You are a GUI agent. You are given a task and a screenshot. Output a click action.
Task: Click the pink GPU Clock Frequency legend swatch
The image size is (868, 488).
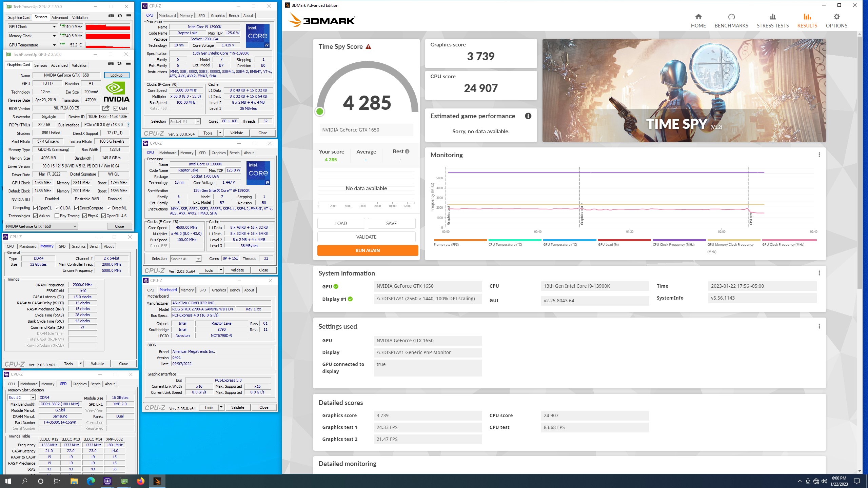(x=789, y=240)
